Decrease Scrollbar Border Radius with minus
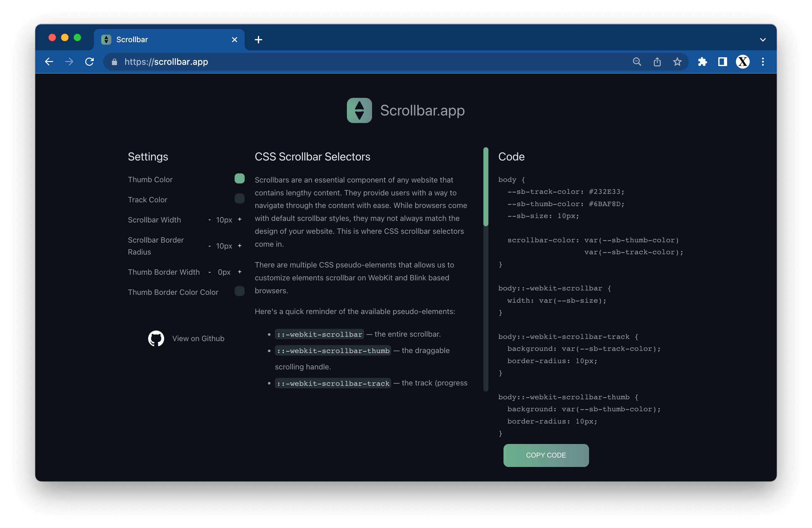Screen dimensions: 812x528 tap(209, 246)
